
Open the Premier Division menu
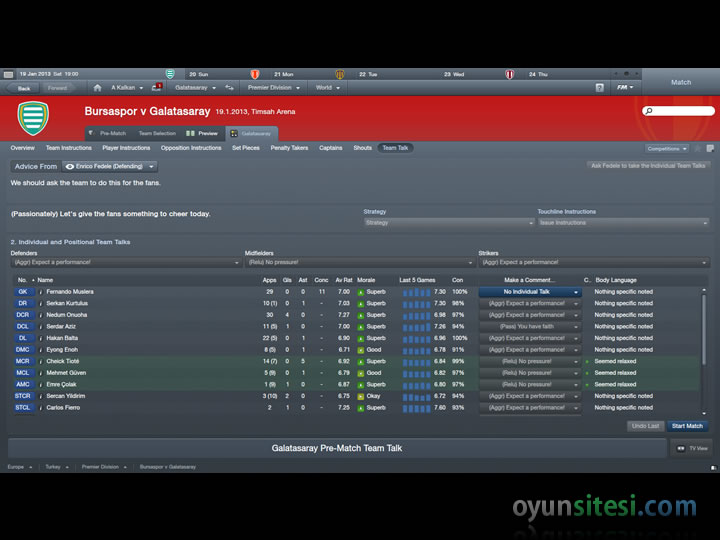pos(274,88)
